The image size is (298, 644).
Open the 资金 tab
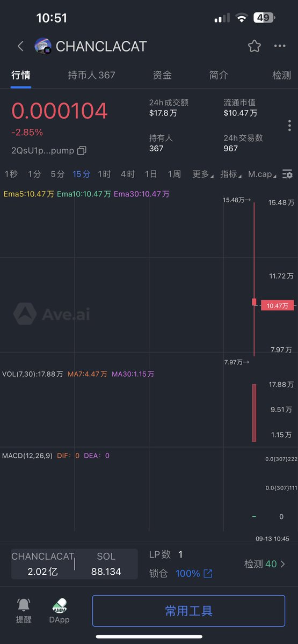(162, 75)
